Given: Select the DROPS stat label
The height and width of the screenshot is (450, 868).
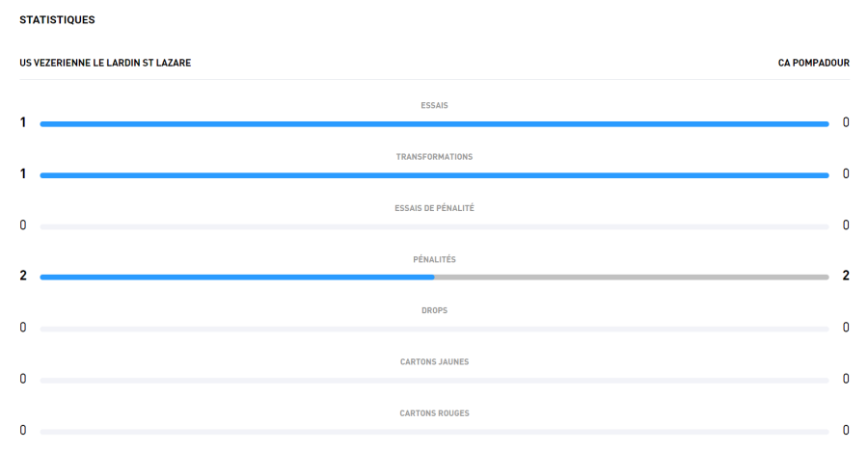Looking at the screenshot, I should (x=434, y=310).
